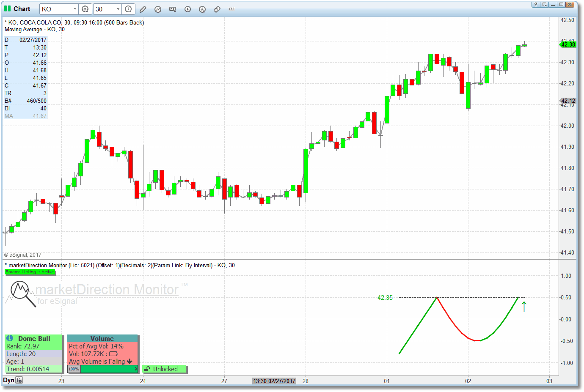Viewport: 584px width, 392px height.
Task: Open the window options menu icon
Action: (x=544, y=4)
